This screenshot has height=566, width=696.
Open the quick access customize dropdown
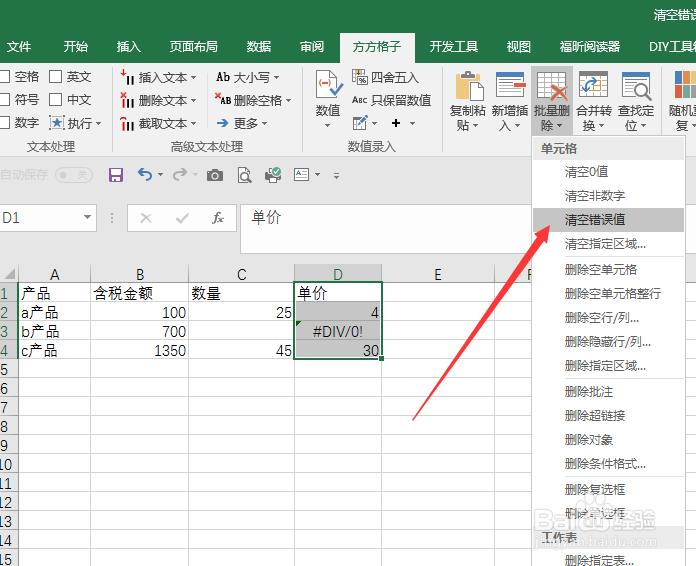(336, 176)
